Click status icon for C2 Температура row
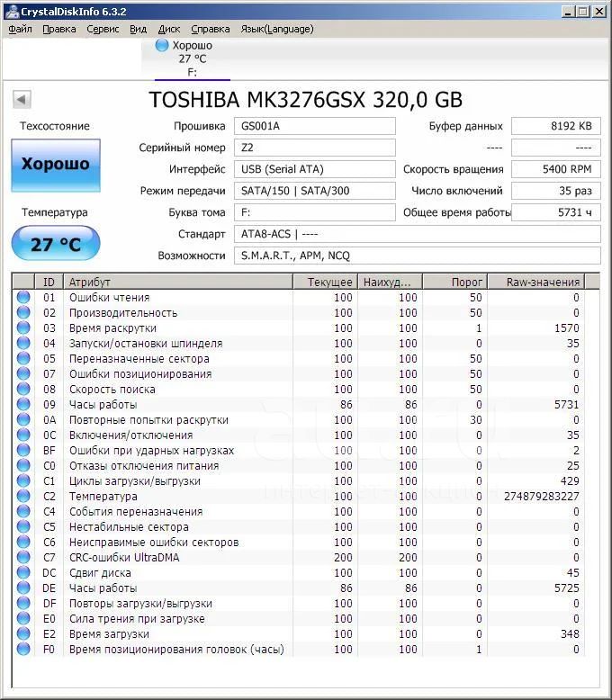Viewport: 612px width, 700px height. [x=23, y=496]
